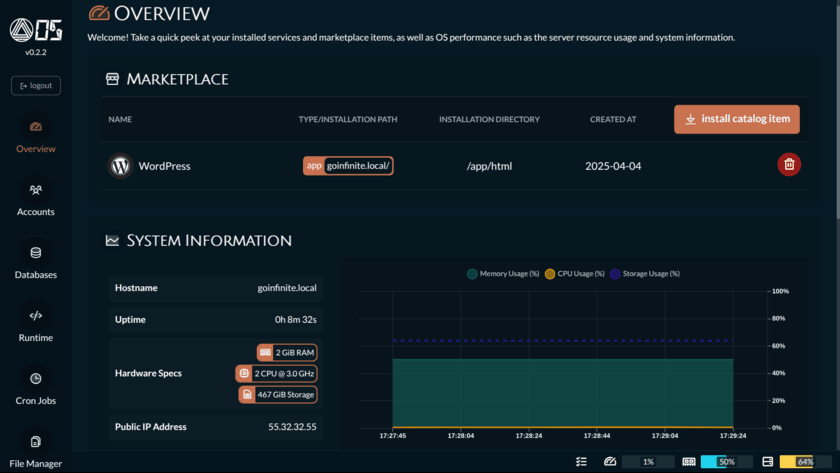Click the 2 CPU @ 3.0 GHz badge
The height and width of the screenshot is (473, 840).
276,373
